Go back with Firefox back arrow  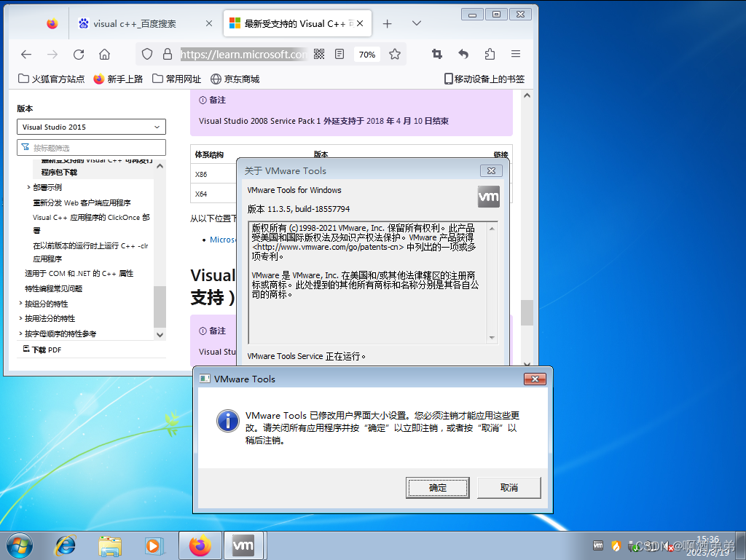(26, 55)
